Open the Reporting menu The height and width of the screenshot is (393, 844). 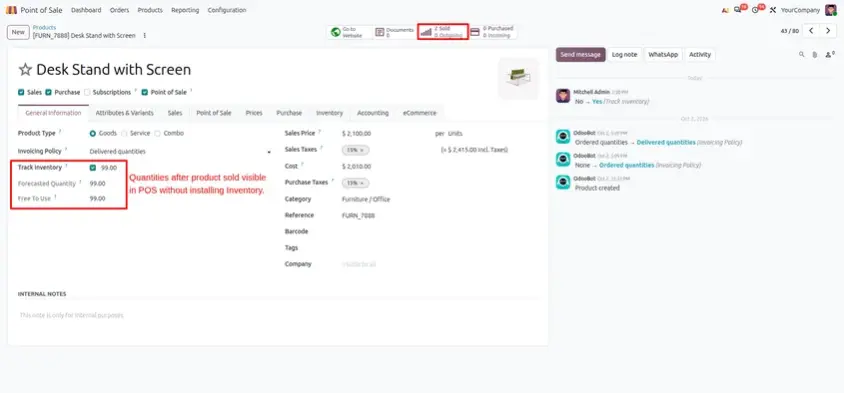185,10
